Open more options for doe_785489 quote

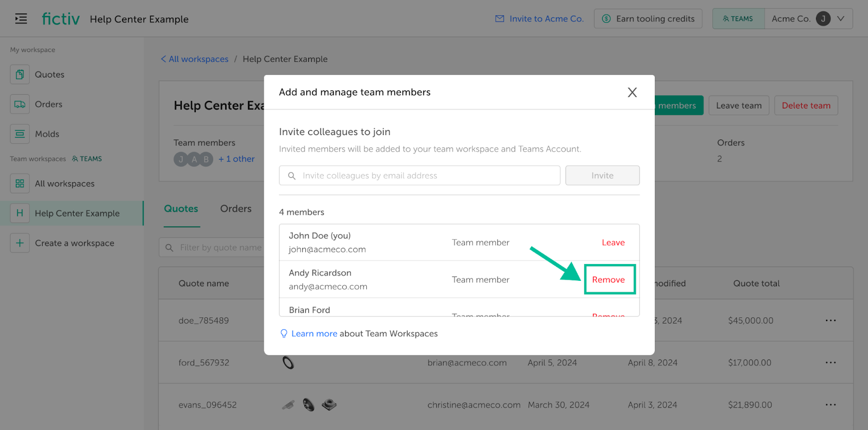tap(831, 320)
